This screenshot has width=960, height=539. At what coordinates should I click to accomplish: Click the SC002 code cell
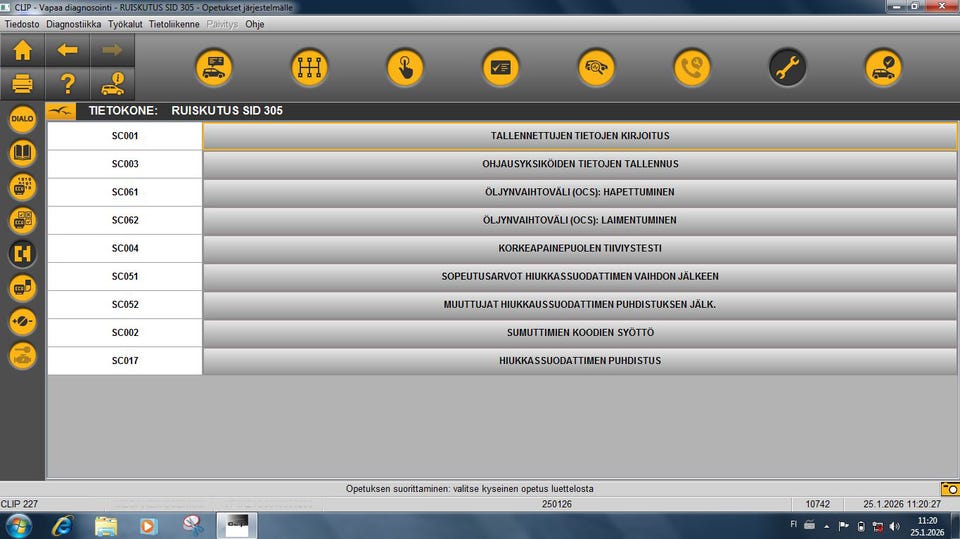point(125,333)
